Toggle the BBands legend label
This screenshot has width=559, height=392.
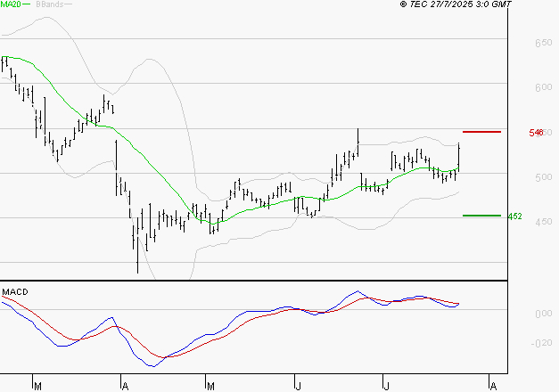coord(48,4)
